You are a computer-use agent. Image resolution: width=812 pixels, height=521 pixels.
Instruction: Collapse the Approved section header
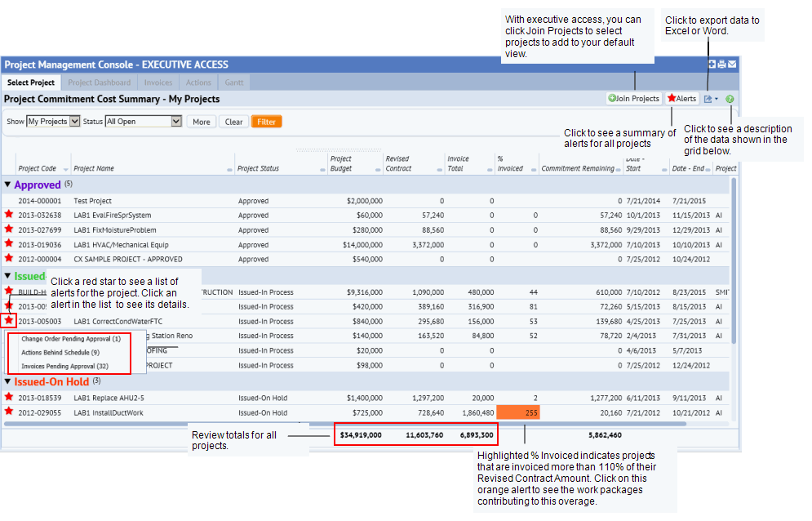point(8,185)
